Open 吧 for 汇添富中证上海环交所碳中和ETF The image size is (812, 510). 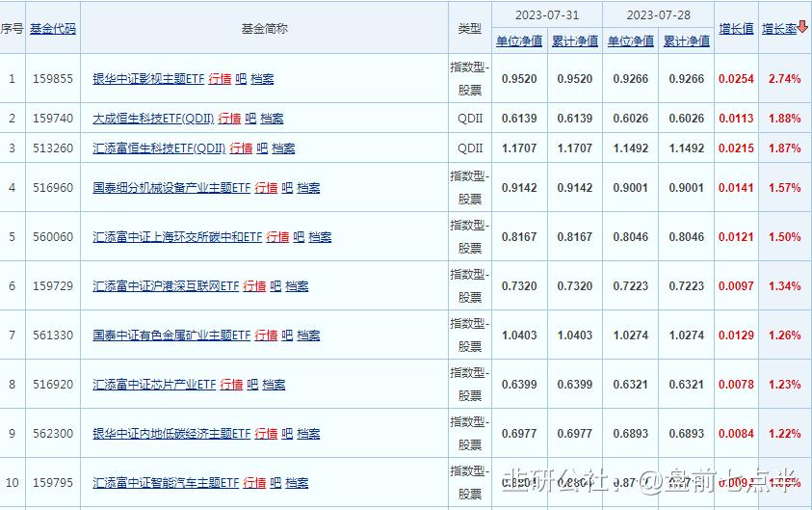(299, 237)
